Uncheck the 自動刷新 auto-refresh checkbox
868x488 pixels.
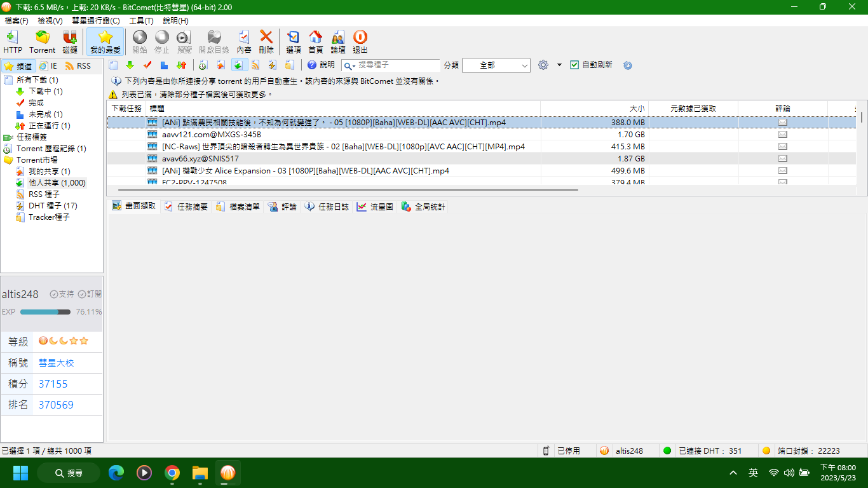click(574, 65)
